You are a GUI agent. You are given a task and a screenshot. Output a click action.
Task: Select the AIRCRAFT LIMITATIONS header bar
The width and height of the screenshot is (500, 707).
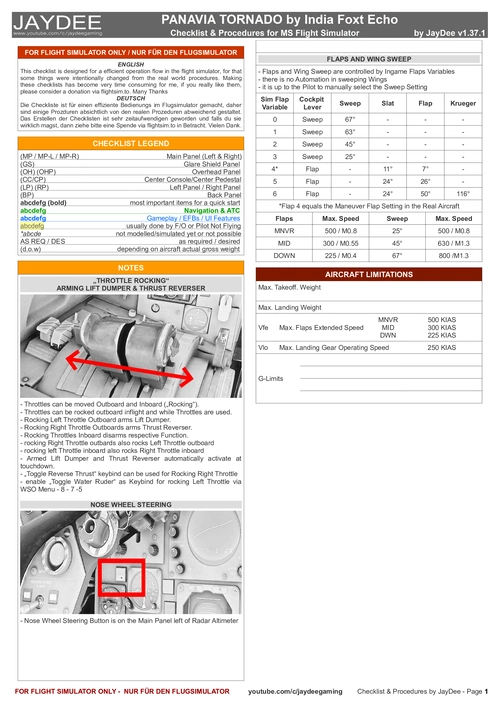click(369, 274)
